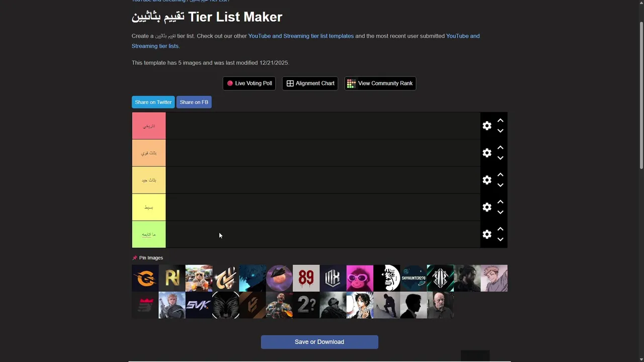Open recent YouTube and Streaming tier lists link
This screenshot has width=644, height=362.
click(305, 41)
